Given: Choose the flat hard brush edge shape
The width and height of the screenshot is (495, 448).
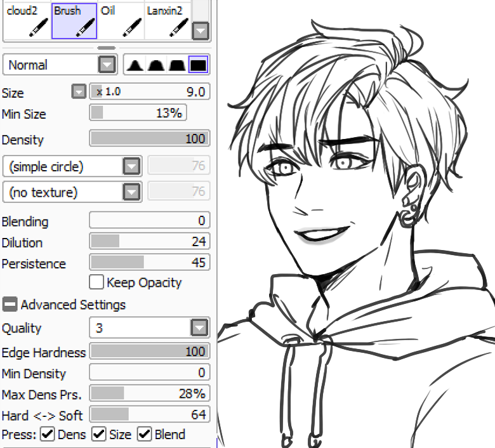Looking at the screenshot, I should [x=198, y=65].
